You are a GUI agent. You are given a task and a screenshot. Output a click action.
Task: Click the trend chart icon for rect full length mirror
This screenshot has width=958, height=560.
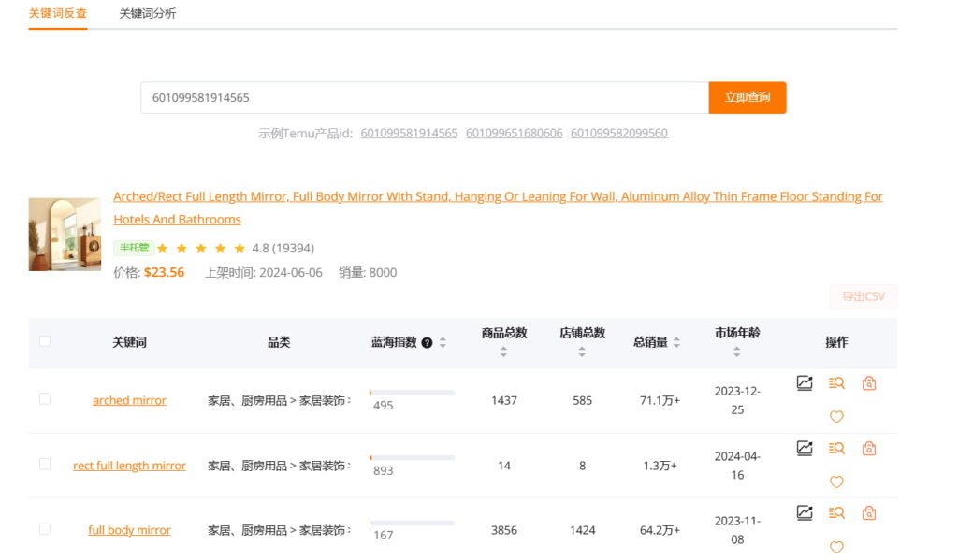tap(805, 448)
